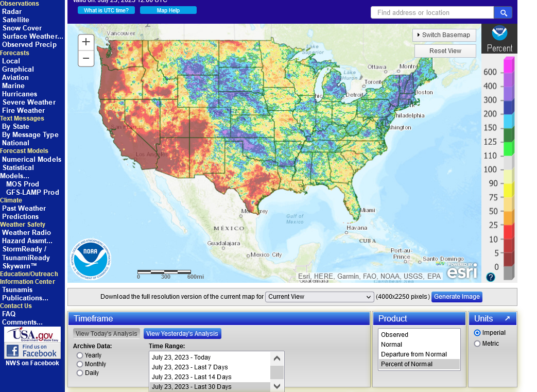Click the search magnifier button

503,13
